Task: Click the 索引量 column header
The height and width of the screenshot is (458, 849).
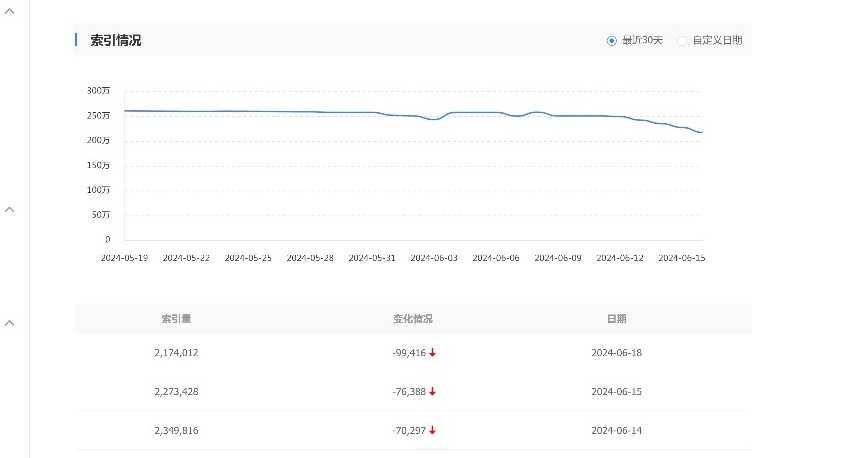Action: (x=177, y=319)
